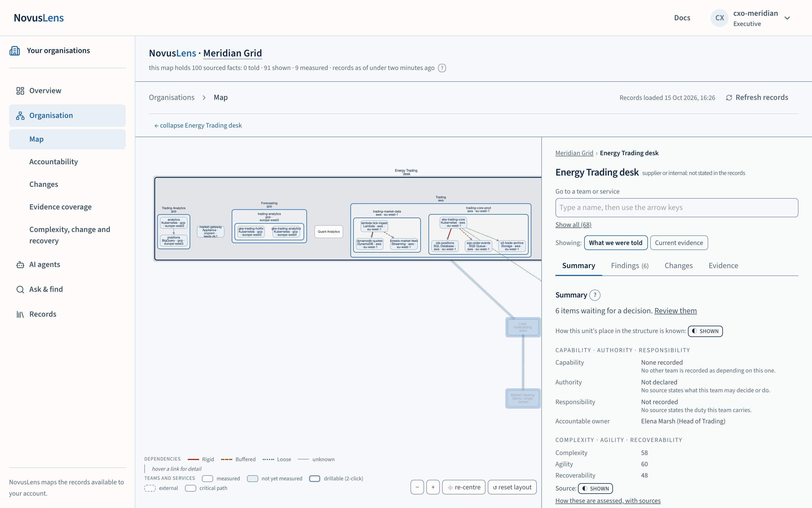The image size is (812, 508).
Task: Click the Overview grid icon
Action: click(20, 91)
